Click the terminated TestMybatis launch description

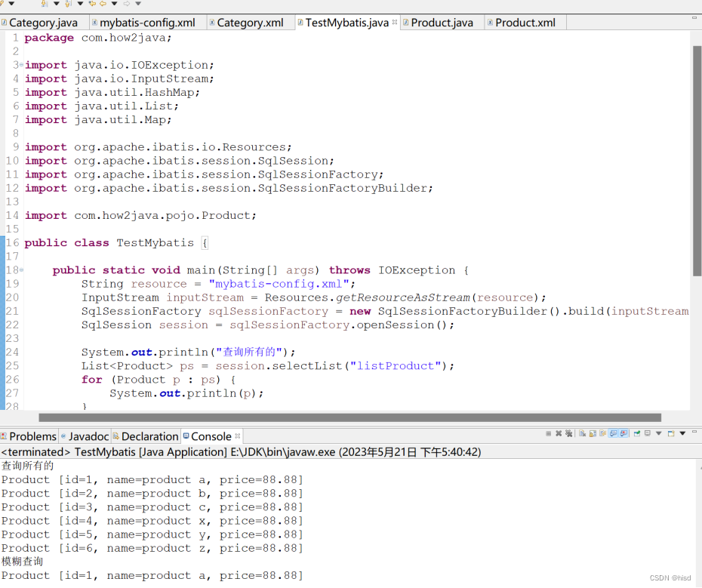[241, 452]
